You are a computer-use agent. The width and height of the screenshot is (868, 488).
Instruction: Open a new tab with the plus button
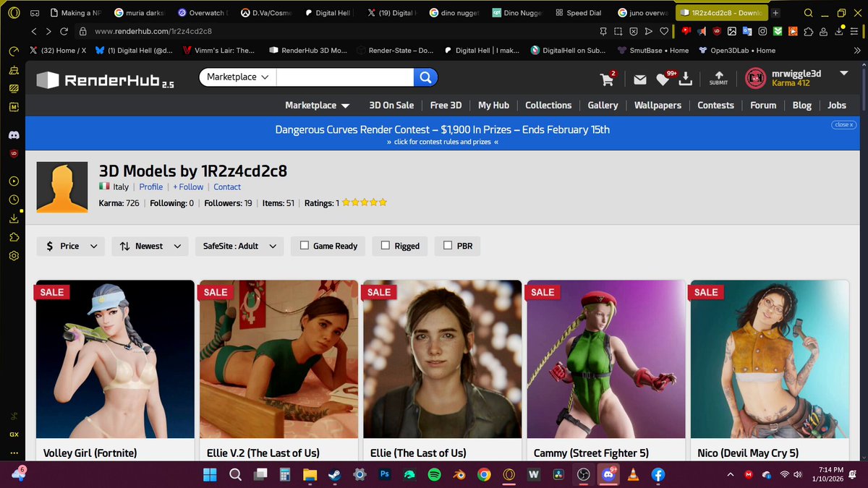click(x=776, y=13)
